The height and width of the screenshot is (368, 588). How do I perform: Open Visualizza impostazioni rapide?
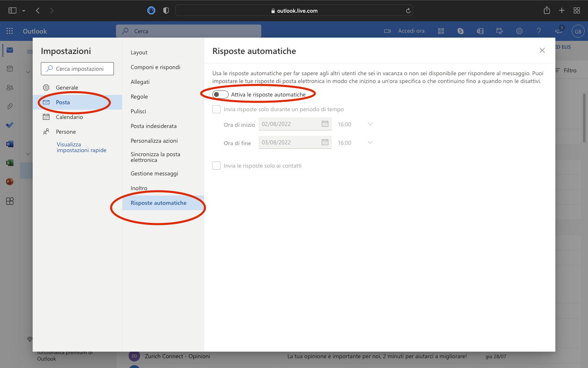pos(81,147)
